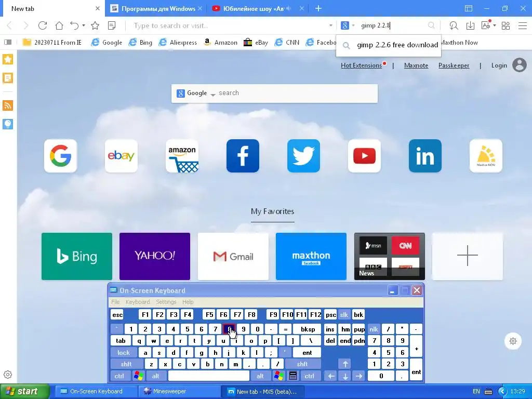Open the Facebook quick access tile
The height and width of the screenshot is (399, 532).
click(243, 156)
